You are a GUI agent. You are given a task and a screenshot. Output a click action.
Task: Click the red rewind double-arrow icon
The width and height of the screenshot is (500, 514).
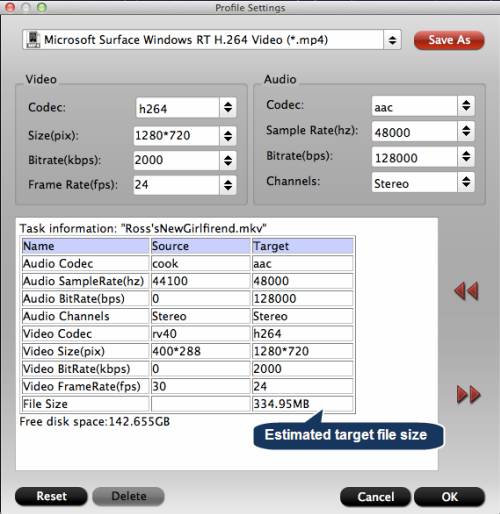[466, 291]
